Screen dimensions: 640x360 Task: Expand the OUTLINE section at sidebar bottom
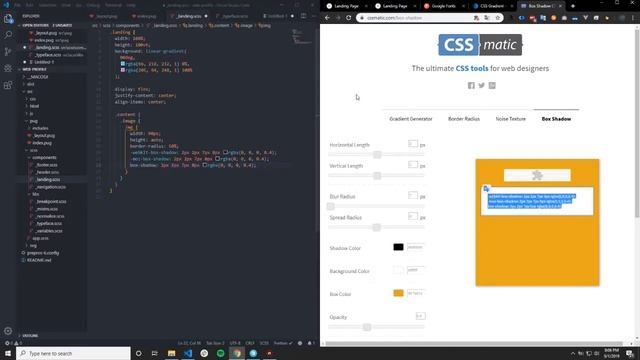29,336
